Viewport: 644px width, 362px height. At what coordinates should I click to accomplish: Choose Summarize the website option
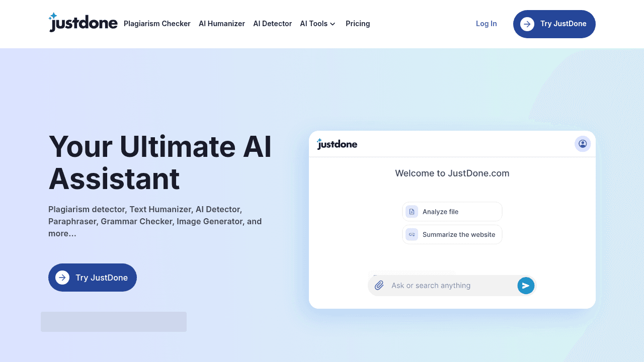click(x=452, y=234)
